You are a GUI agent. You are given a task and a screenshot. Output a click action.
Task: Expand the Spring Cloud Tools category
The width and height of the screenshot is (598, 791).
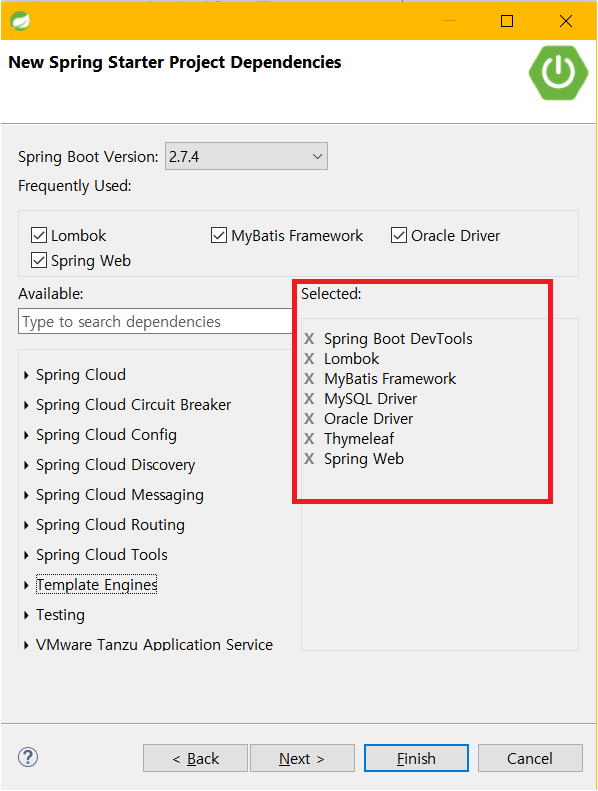[x=26, y=555]
